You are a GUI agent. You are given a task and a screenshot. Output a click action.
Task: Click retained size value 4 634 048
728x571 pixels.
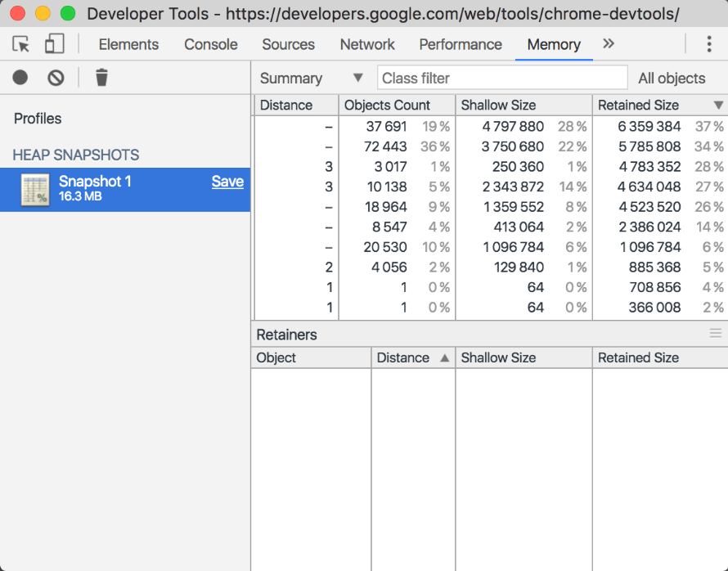(x=649, y=187)
